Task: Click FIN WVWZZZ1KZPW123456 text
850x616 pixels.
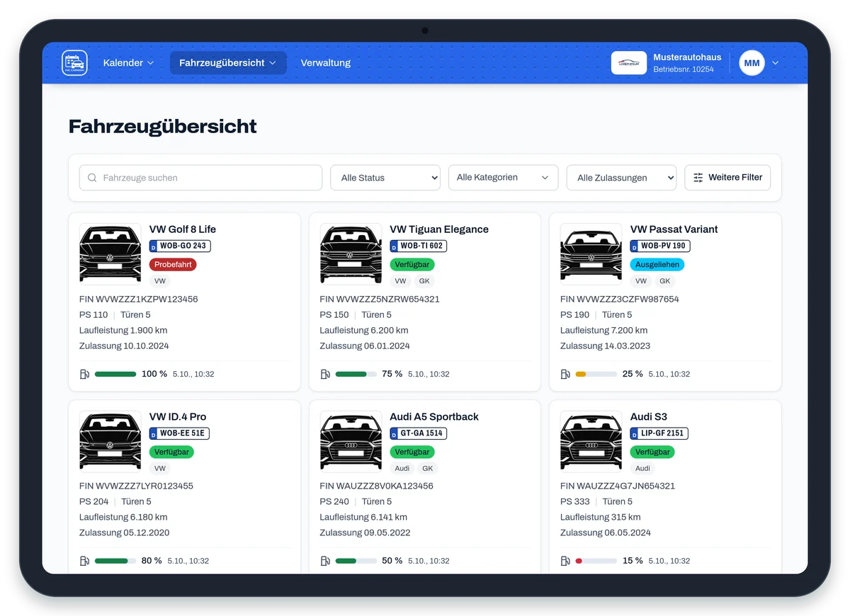Action: [139, 300]
